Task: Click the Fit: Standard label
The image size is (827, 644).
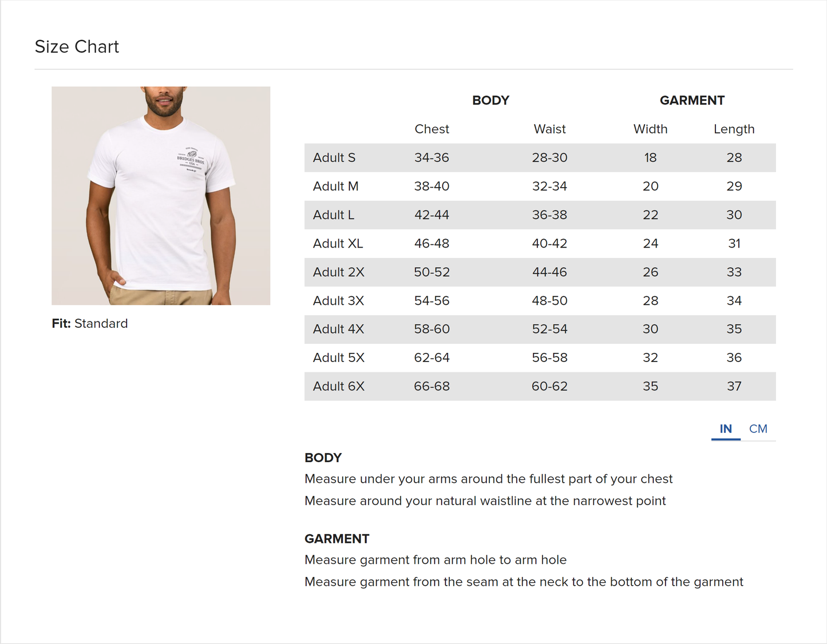Action: (90, 324)
